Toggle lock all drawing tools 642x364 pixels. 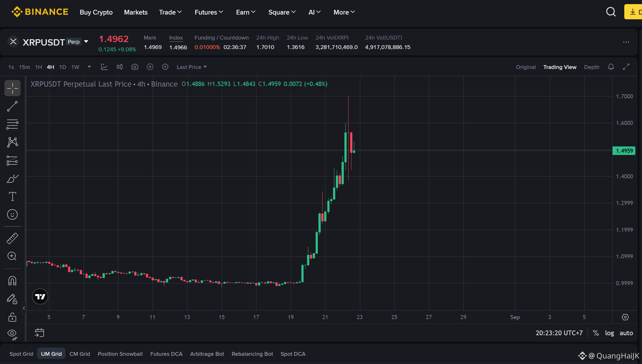point(12,317)
